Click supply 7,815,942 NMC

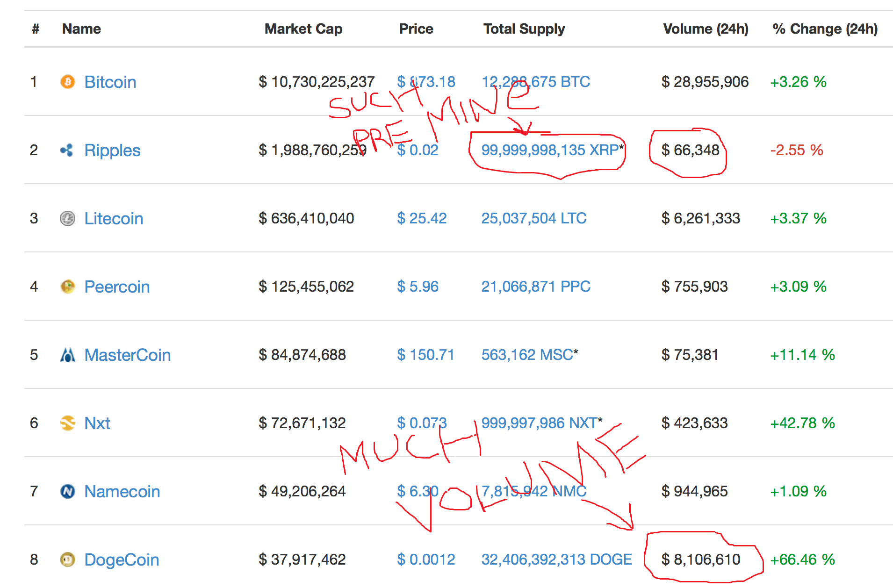tap(534, 491)
